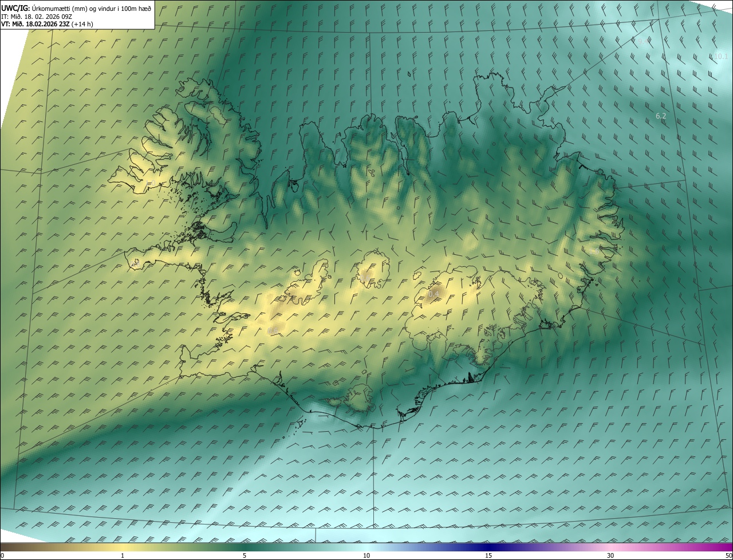
Task: Click the "6.2" precipitation value on the map
Action: 661,116
